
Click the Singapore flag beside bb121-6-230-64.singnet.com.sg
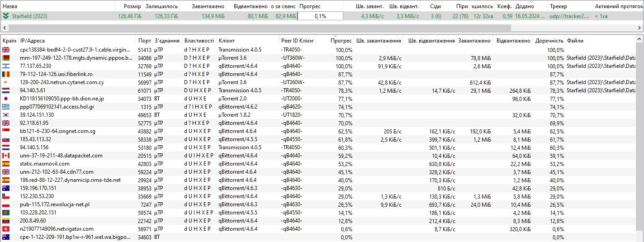pos(6,131)
